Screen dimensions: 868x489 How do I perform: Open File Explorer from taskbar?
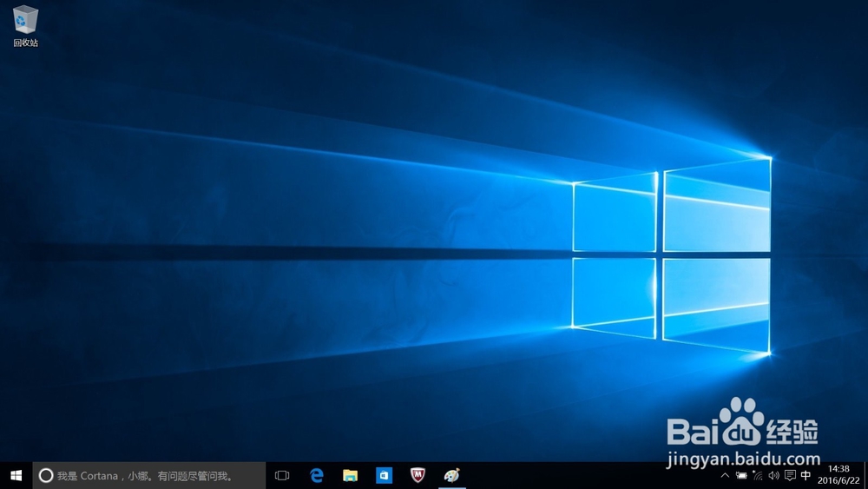pyautogui.click(x=350, y=475)
